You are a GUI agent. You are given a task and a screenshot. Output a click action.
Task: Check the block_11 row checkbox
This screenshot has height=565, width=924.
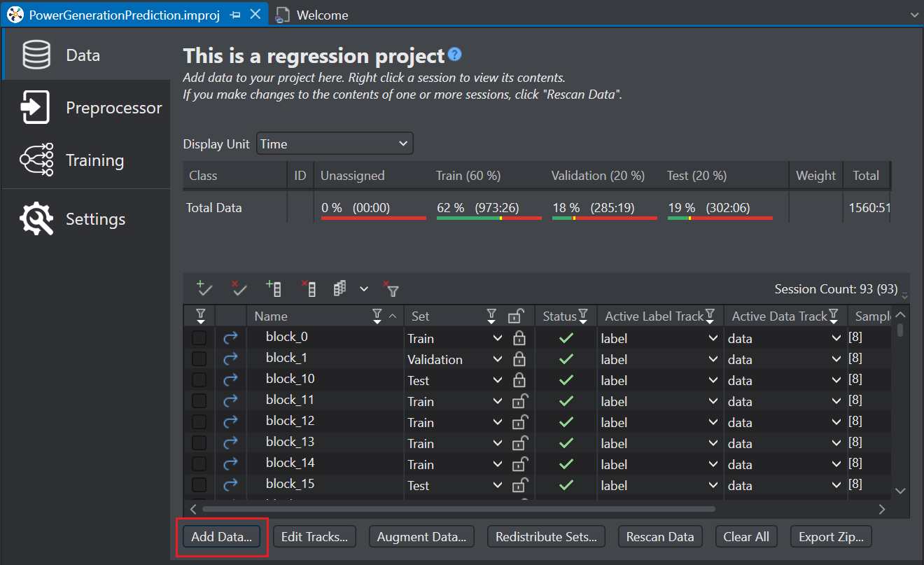(x=199, y=400)
